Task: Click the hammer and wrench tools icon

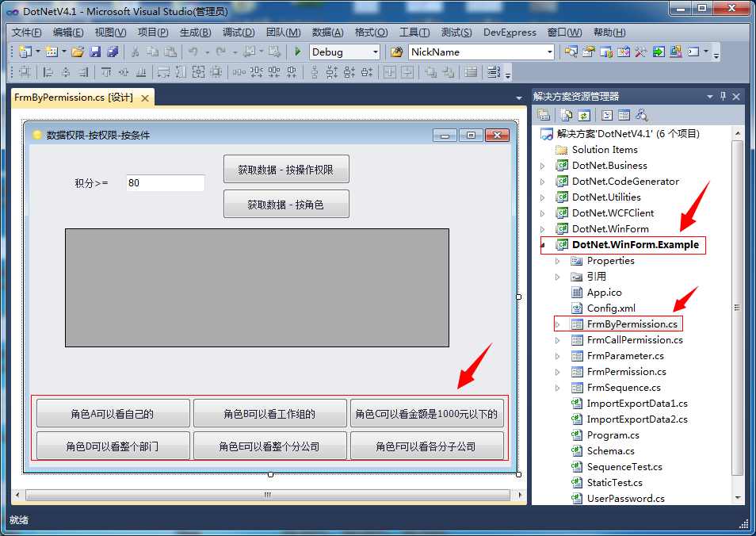Action: tap(641, 52)
